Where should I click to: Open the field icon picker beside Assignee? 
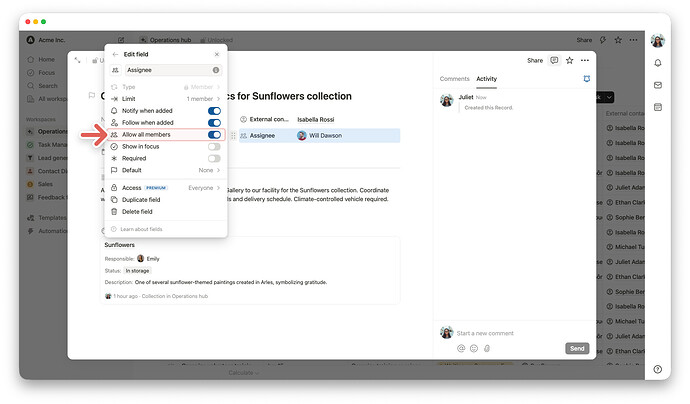pos(115,70)
